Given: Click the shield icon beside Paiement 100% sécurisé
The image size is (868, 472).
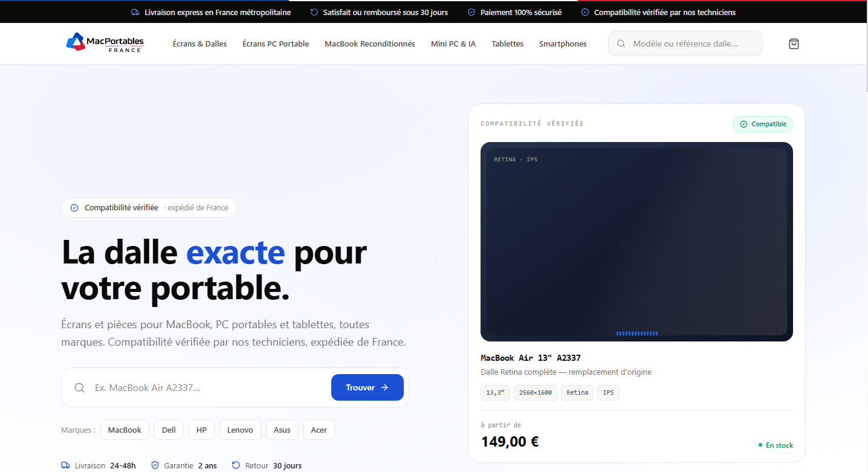Looking at the screenshot, I should coord(471,12).
